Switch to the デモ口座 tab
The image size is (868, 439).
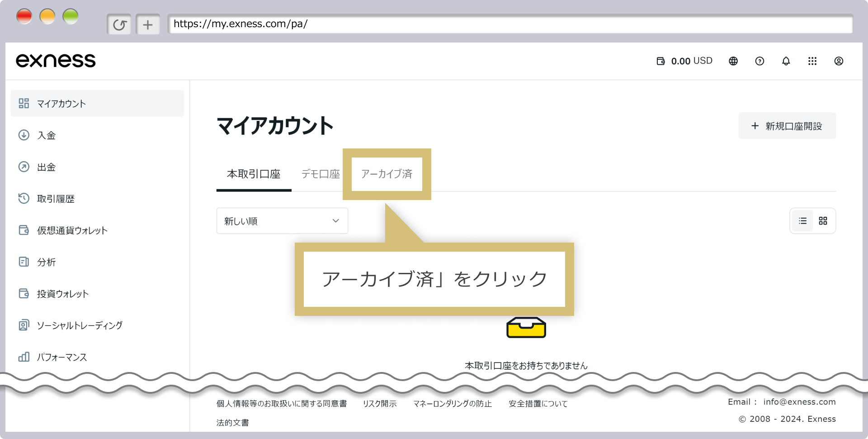[321, 174]
